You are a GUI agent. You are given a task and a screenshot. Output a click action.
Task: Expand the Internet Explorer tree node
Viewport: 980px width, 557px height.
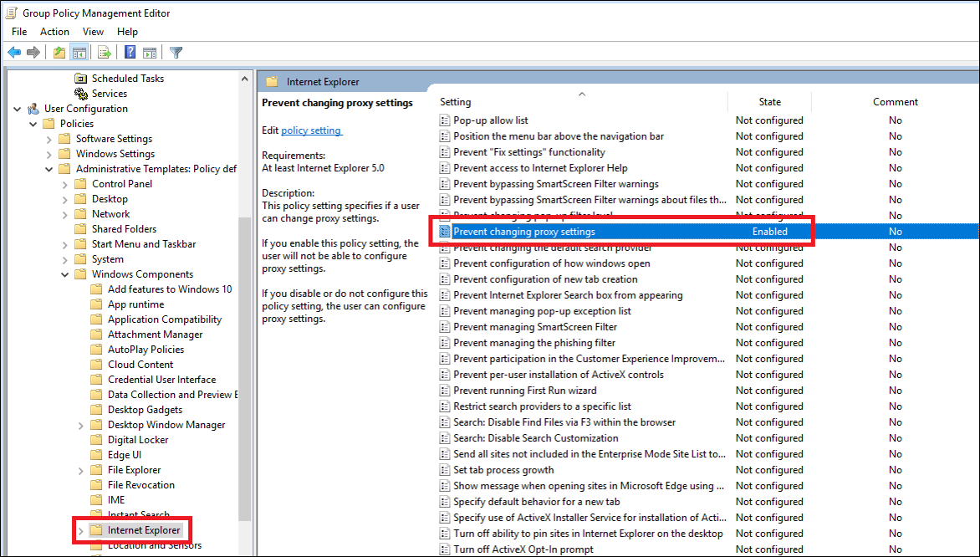coord(80,530)
